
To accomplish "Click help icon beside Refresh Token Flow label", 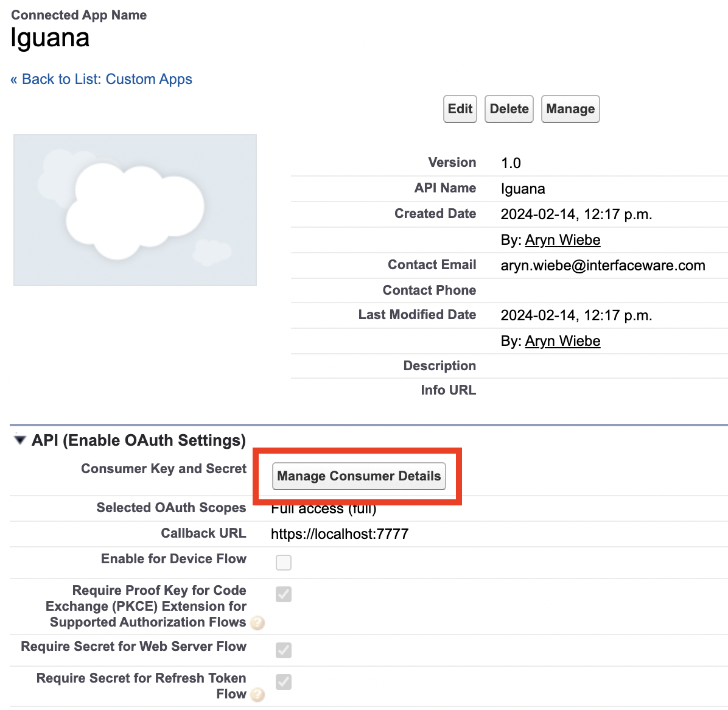I will pos(257,695).
